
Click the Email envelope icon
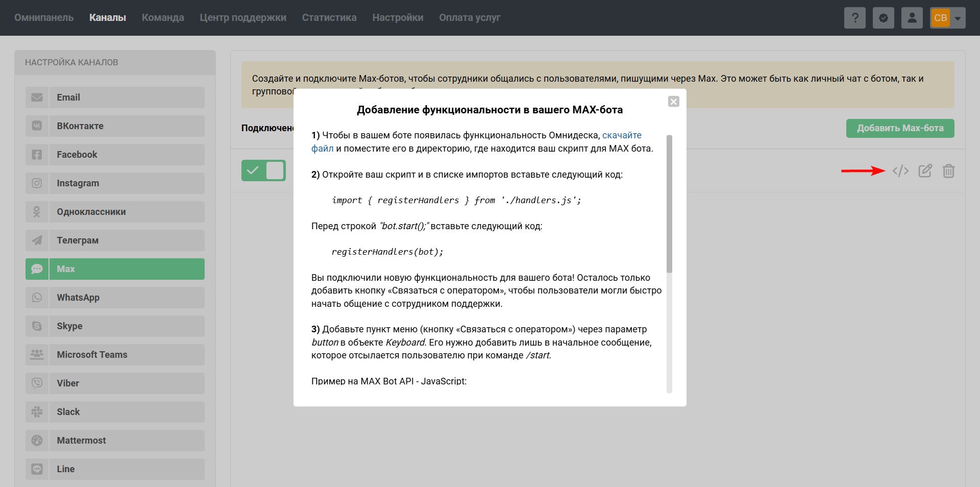[37, 98]
